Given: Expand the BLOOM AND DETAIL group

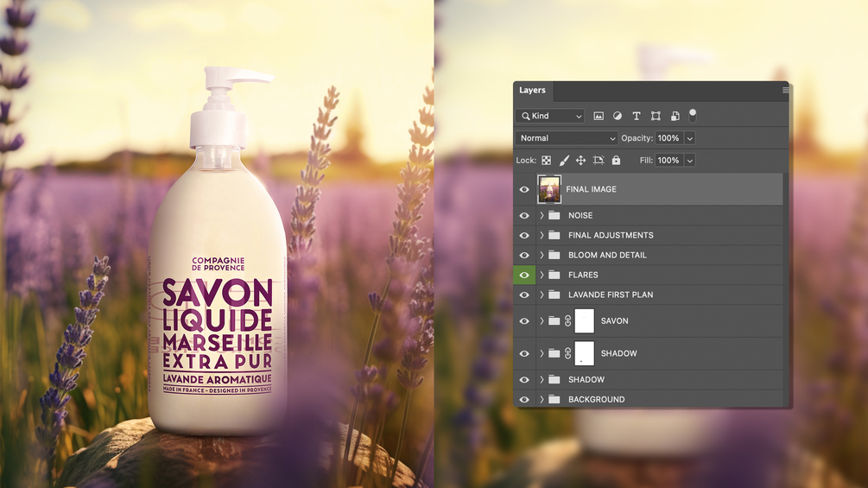Looking at the screenshot, I should point(542,255).
